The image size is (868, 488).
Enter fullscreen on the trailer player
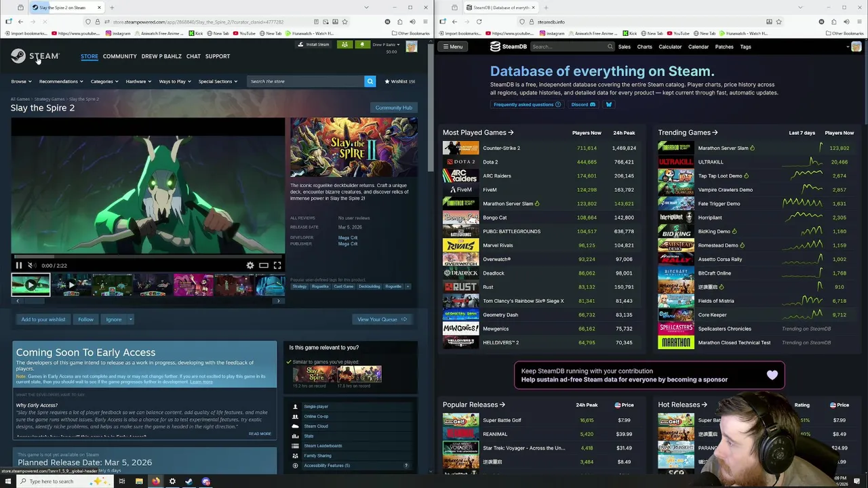point(277,266)
